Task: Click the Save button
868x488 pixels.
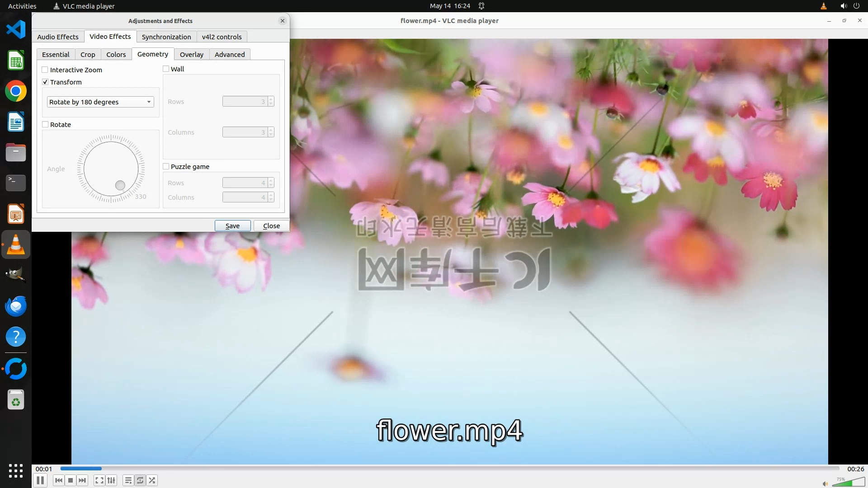Action: pyautogui.click(x=232, y=225)
